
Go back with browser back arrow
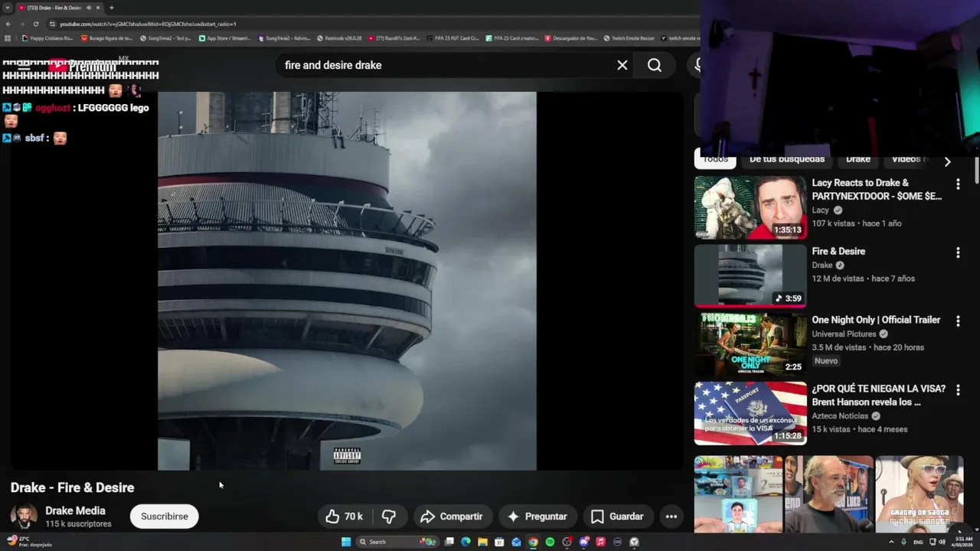[8, 24]
